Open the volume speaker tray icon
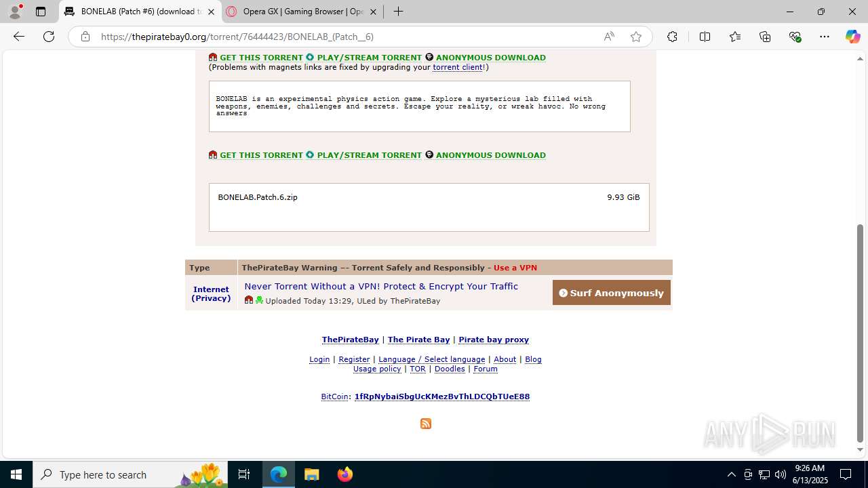 click(781, 474)
